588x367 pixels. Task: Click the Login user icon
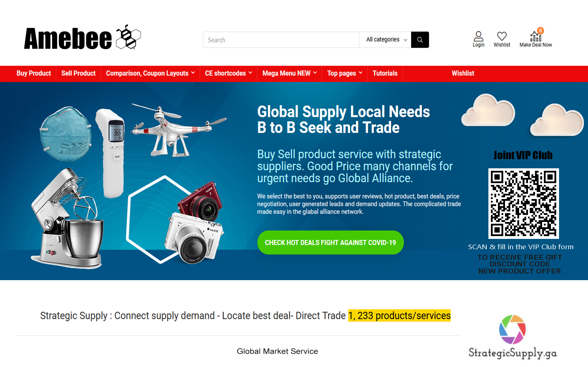tap(478, 36)
